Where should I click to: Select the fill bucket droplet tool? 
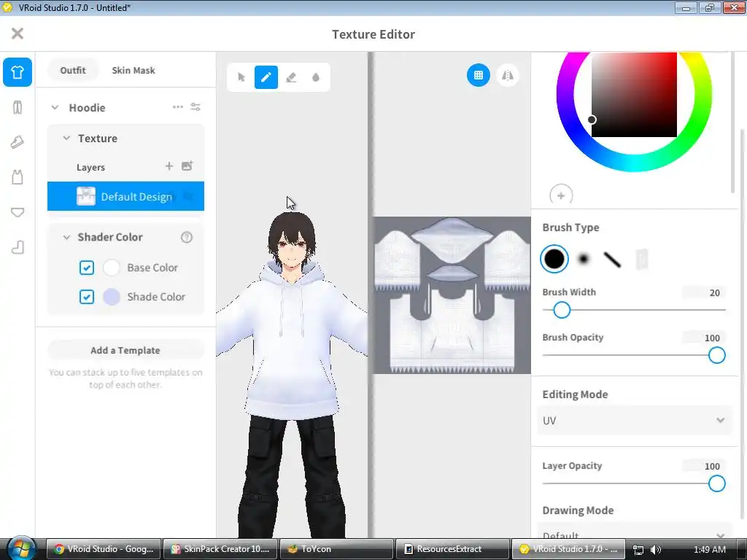pos(316,77)
